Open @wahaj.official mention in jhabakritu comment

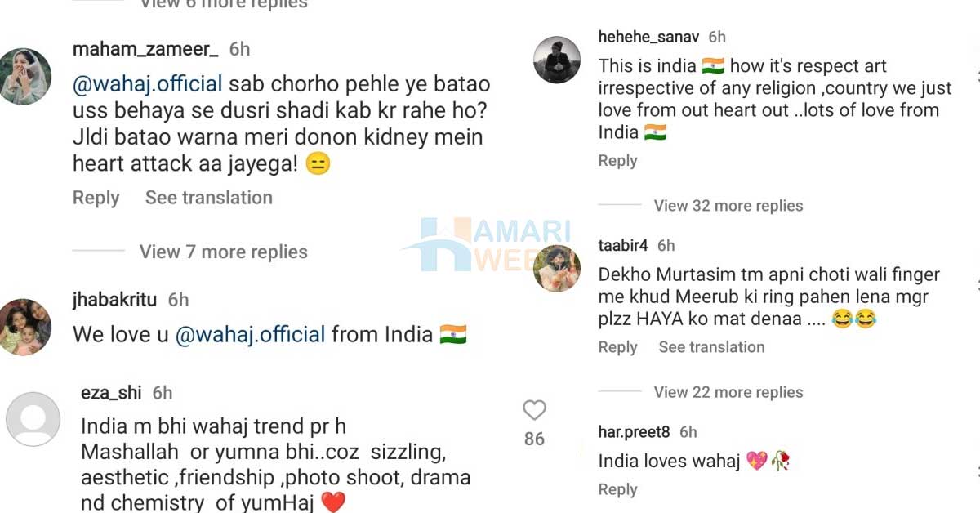251,334
